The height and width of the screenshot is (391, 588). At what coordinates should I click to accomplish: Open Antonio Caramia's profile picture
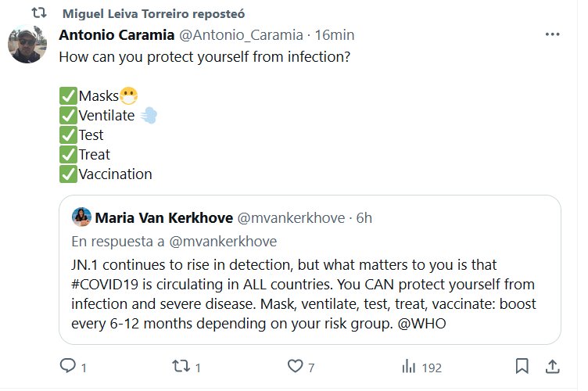(27, 44)
